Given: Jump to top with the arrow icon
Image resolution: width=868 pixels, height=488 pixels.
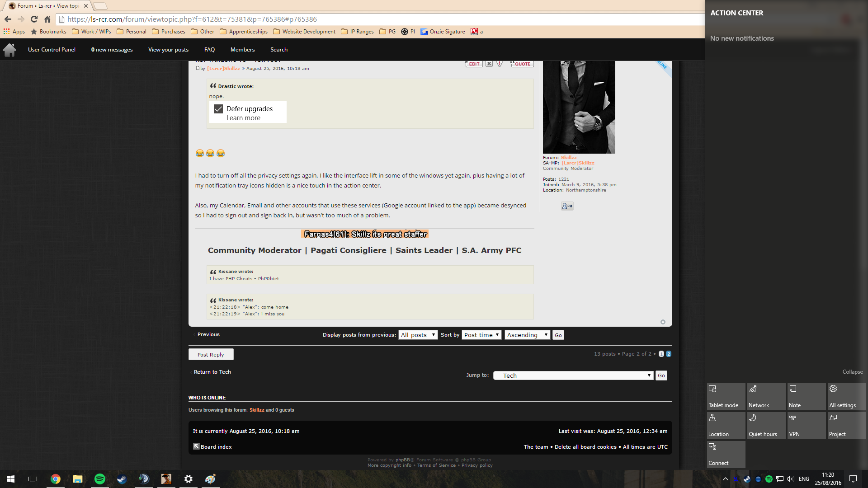Looking at the screenshot, I should coord(663,322).
